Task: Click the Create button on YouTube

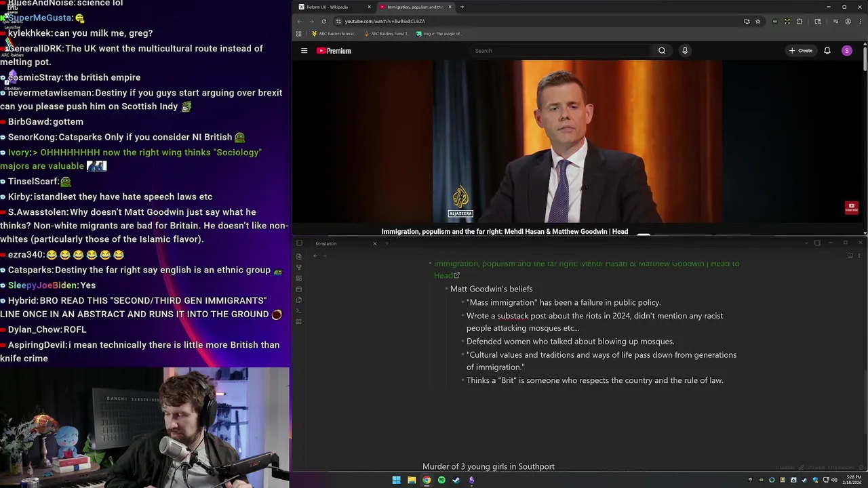Action: [x=801, y=51]
